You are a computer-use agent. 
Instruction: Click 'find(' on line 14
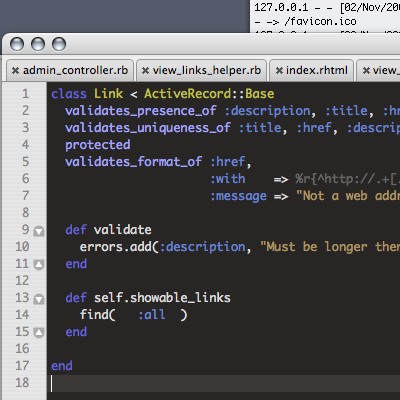tap(98, 315)
